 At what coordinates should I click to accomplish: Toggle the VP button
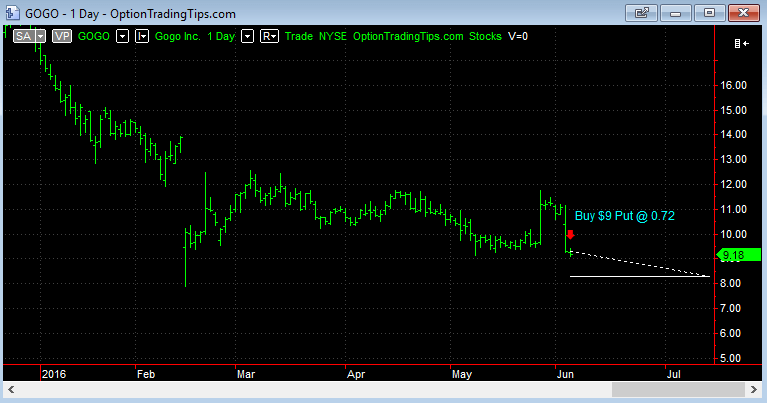tap(62, 36)
